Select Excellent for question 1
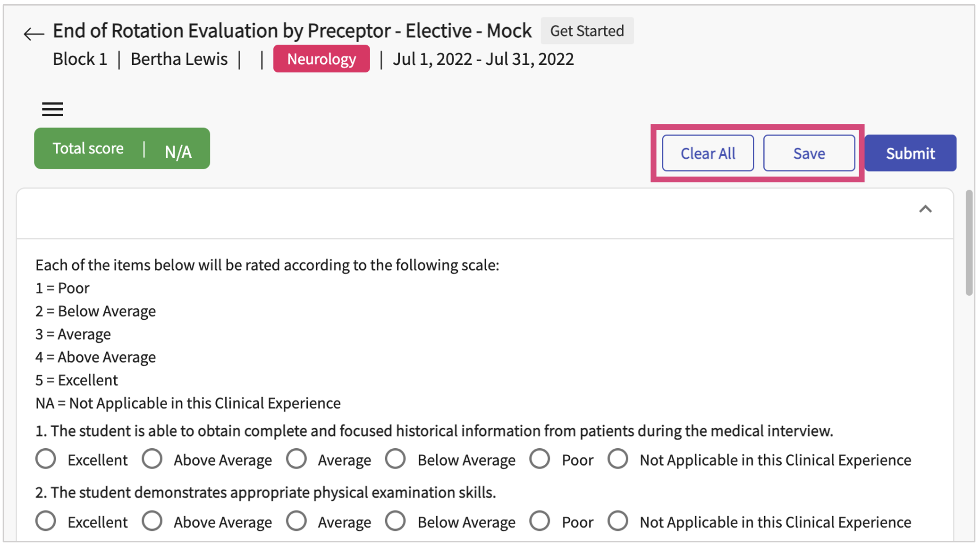Image resolution: width=980 pixels, height=546 pixels. pos(46,459)
